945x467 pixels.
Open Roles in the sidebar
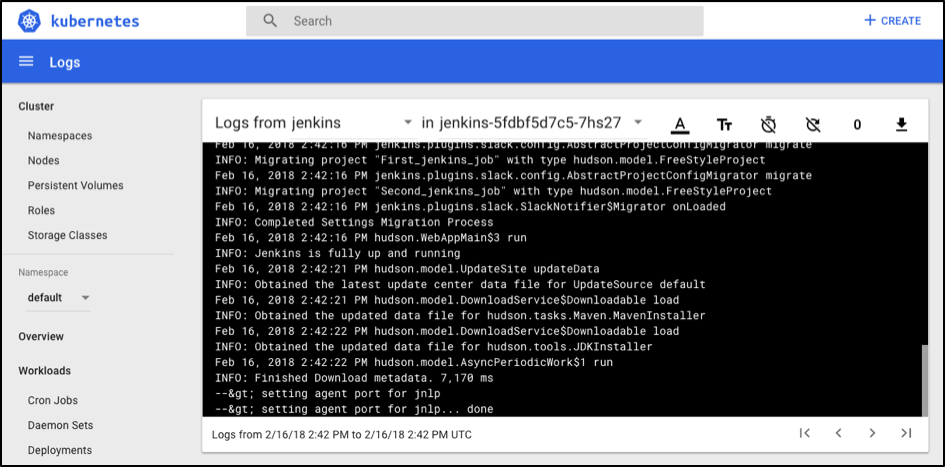(41, 210)
